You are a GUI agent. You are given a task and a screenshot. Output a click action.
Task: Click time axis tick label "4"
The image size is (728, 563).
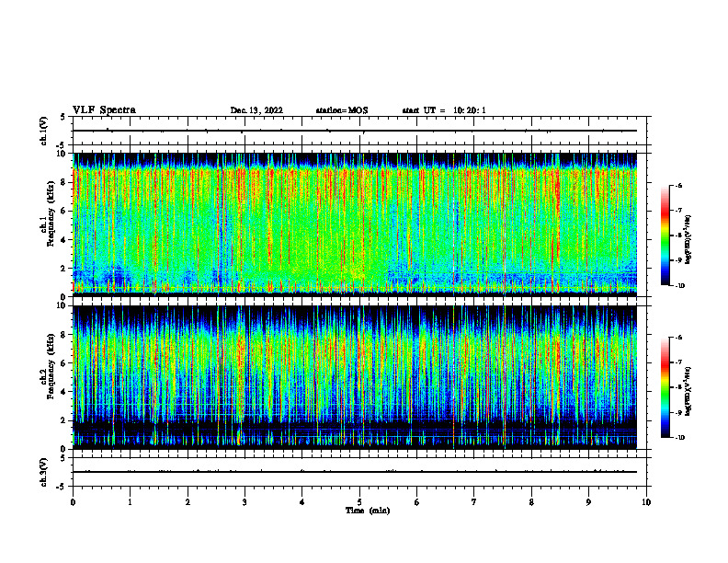coord(302,502)
